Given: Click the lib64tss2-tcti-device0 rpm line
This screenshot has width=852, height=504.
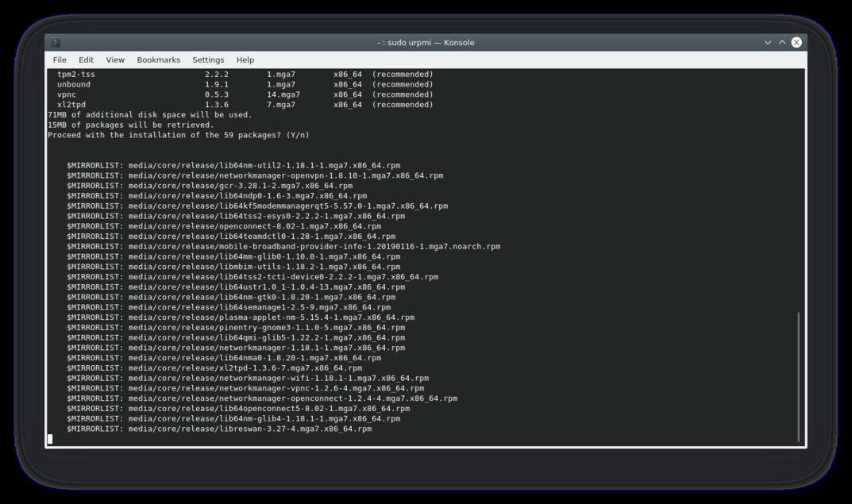Looking at the screenshot, I should coord(253,277).
